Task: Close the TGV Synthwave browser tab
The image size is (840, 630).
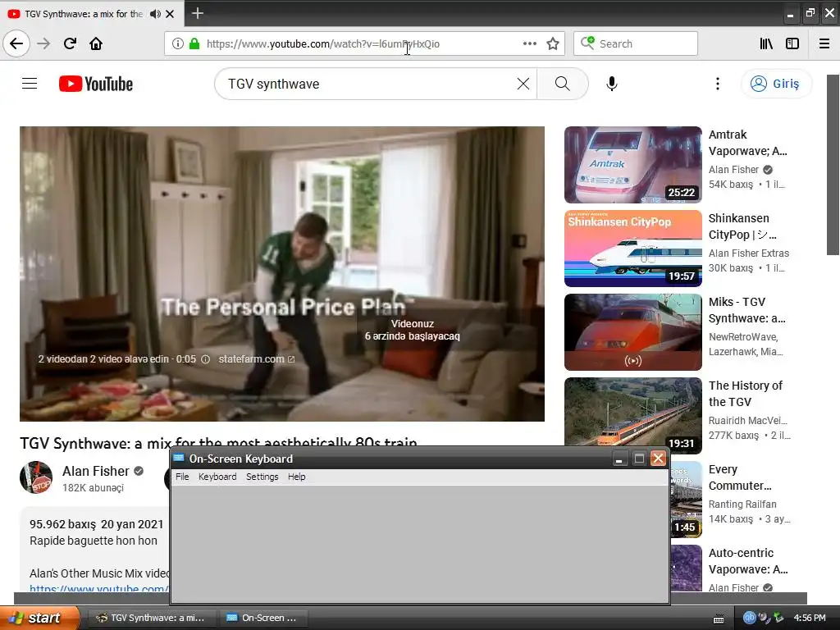Action: click(x=170, y=14)
